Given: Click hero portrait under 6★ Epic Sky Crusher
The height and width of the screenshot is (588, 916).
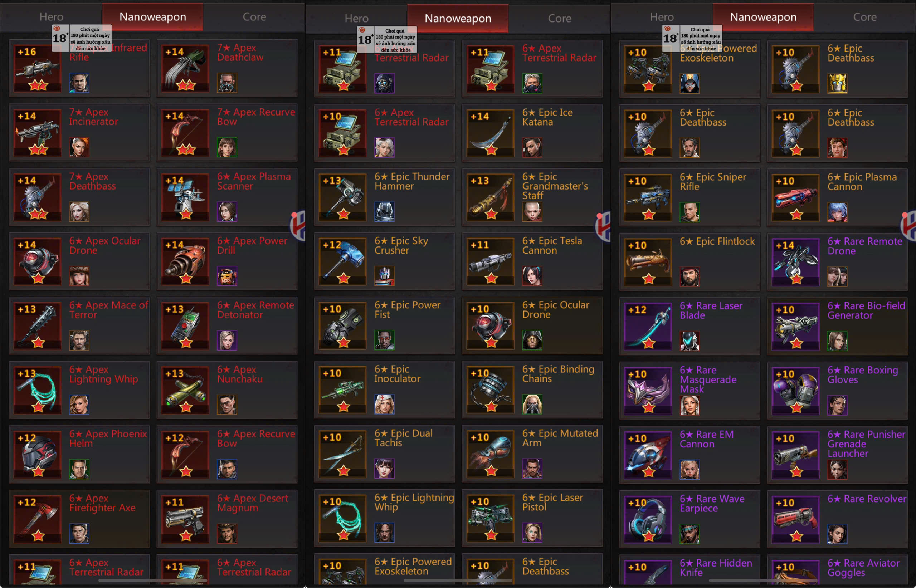Looking at the screenshot, I should coord(384,276).
